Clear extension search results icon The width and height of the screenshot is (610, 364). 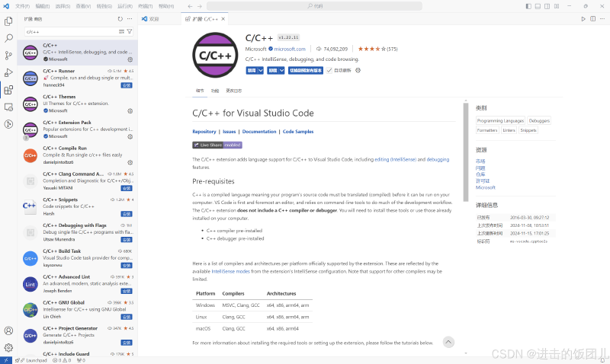(x=121, y=31)
